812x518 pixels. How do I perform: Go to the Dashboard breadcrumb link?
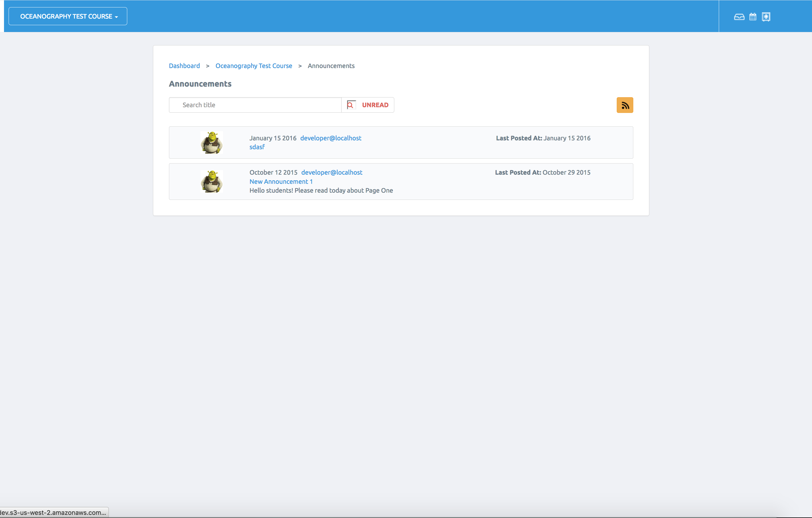click(x=184, y=66)
